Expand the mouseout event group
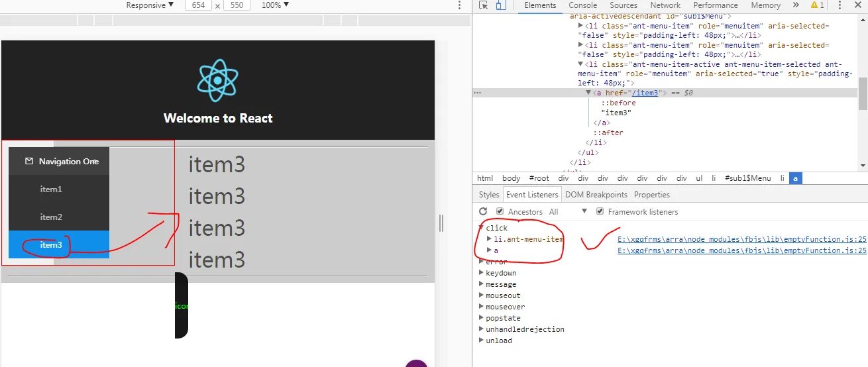Screen dimensions: 868x367 [x=482, y=295]
